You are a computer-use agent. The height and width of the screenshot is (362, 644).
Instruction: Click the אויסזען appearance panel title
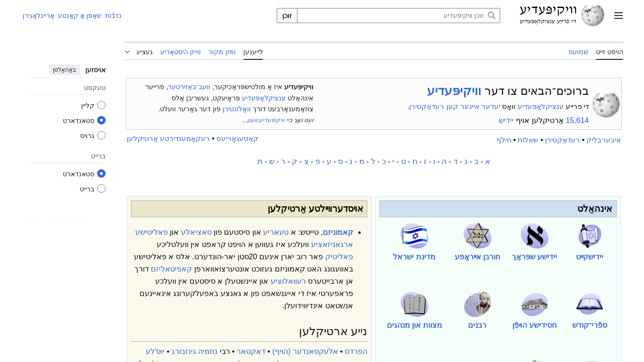[96, 70]
